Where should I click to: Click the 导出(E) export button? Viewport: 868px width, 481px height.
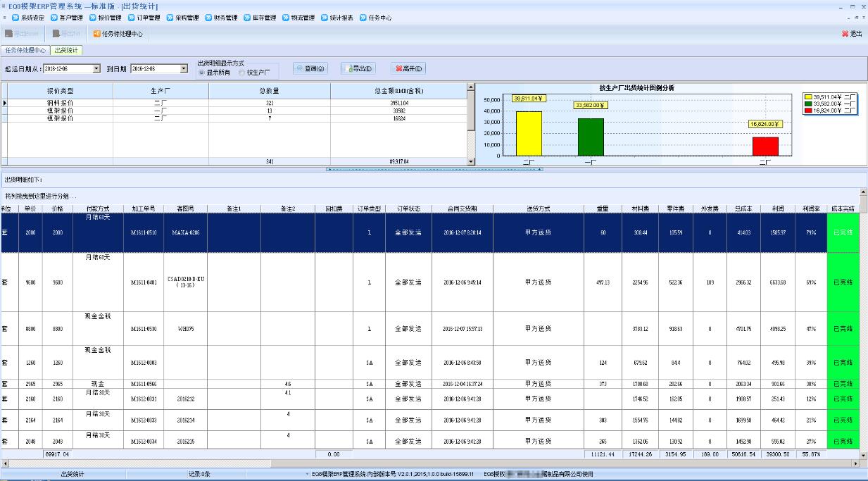(x=358, y=68)
